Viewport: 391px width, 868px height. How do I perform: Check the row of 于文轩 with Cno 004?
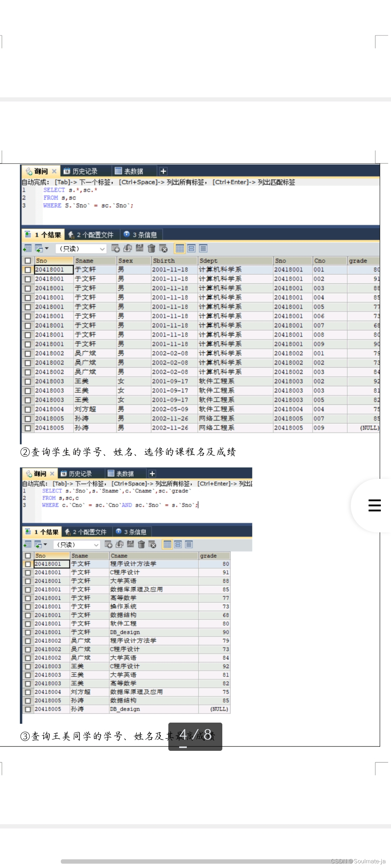click(28, 298)
